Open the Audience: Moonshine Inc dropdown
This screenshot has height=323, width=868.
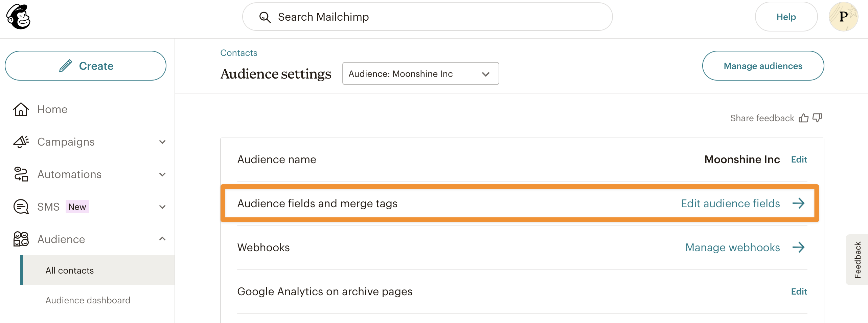[x=420, y=73]
